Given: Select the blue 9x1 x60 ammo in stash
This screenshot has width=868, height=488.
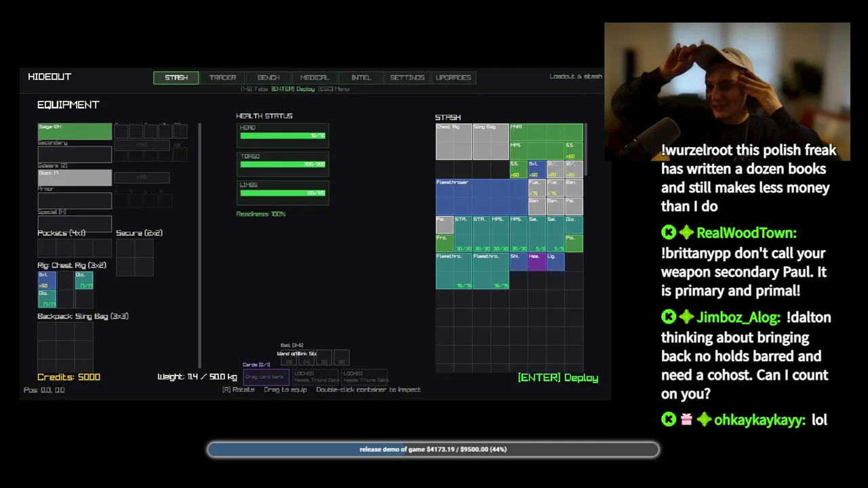Looking at the screenshot, I should click(x=537, y=169).
